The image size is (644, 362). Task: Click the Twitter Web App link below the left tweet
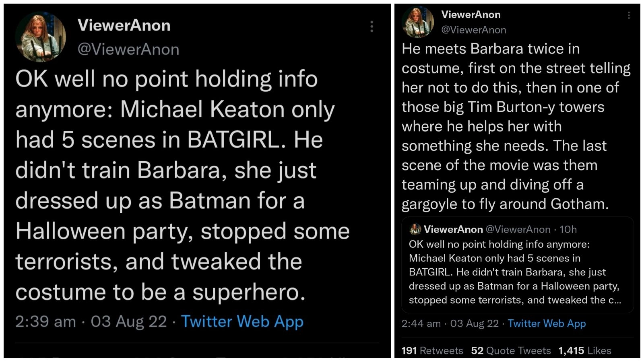coord(242,321)
